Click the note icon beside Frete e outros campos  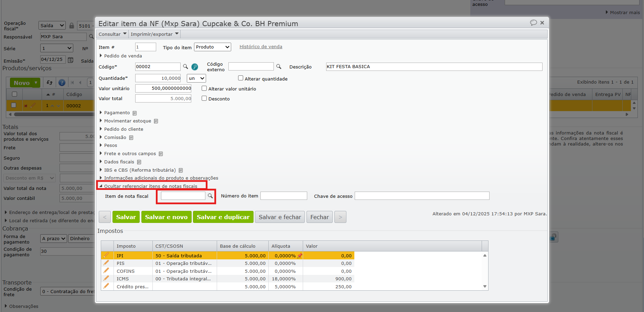(161, 154)
